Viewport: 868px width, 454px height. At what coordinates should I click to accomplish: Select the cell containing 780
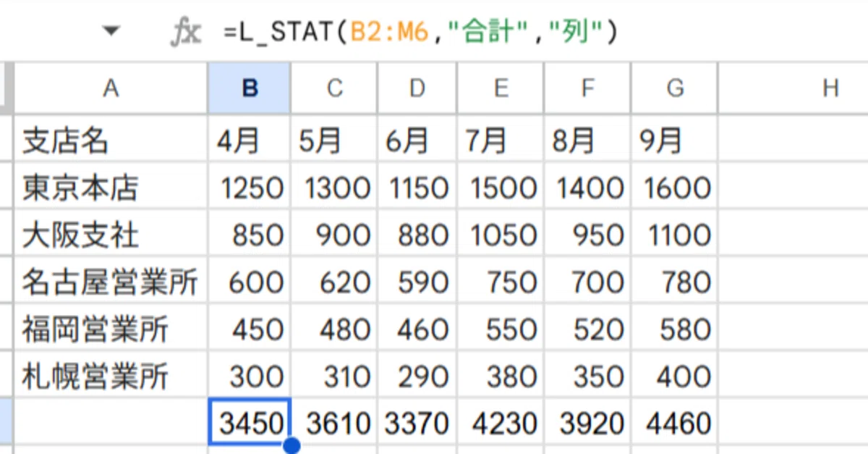point(675,282)
